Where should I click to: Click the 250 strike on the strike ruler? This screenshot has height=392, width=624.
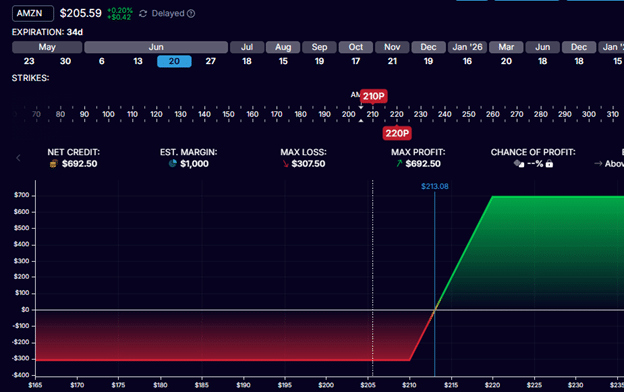pyautogui.click(x=468, y=114)
